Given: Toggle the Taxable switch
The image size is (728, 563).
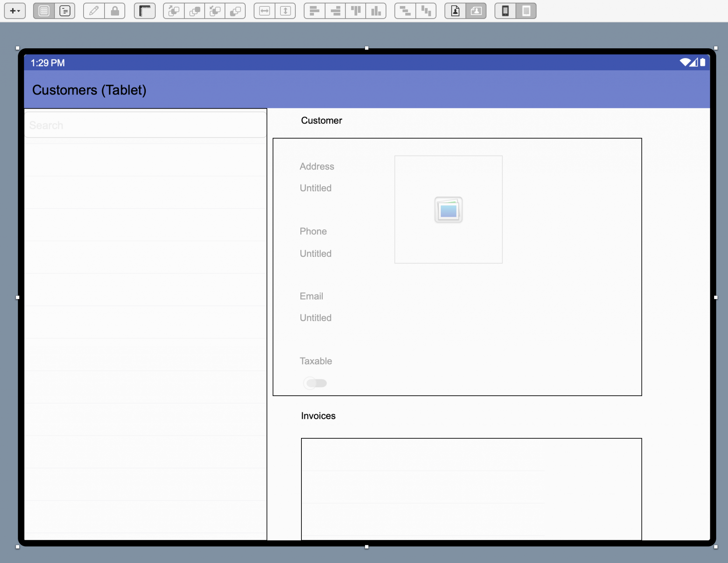Looking at the screenshot, I should click(x=316, y=383).
